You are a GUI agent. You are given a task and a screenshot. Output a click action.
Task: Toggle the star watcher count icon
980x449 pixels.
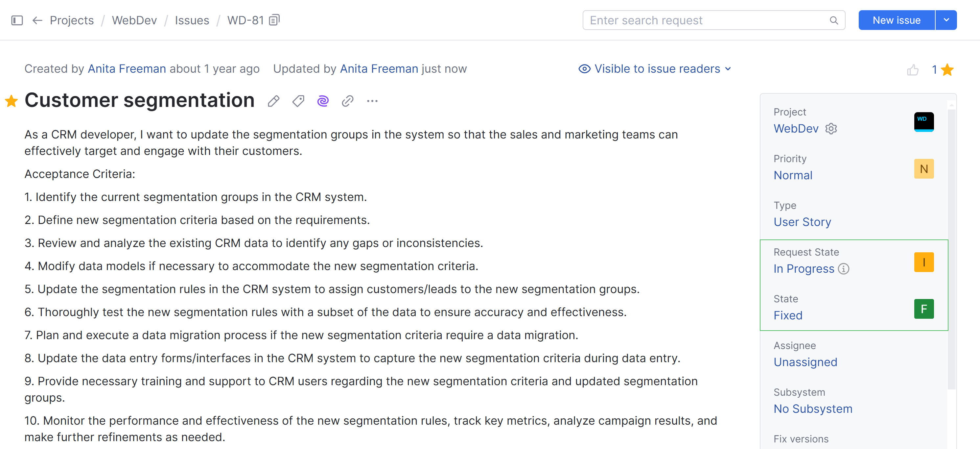[x=947, y=70]
